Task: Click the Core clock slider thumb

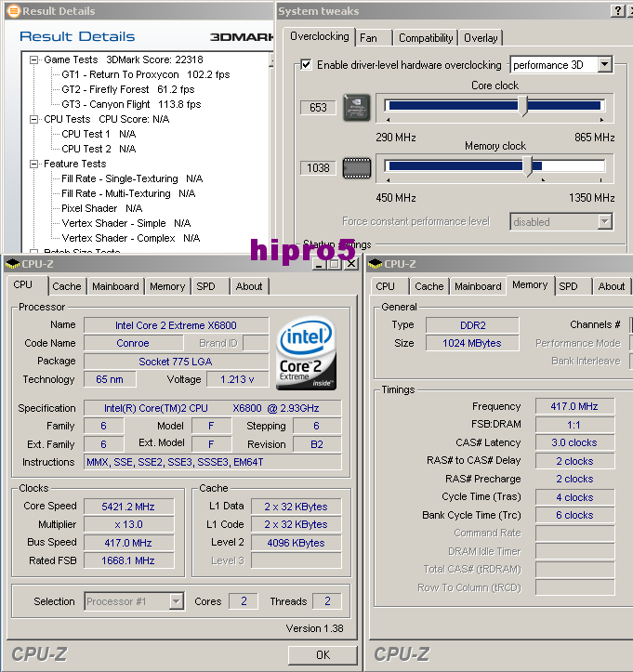Action: [x=522, y=106]
